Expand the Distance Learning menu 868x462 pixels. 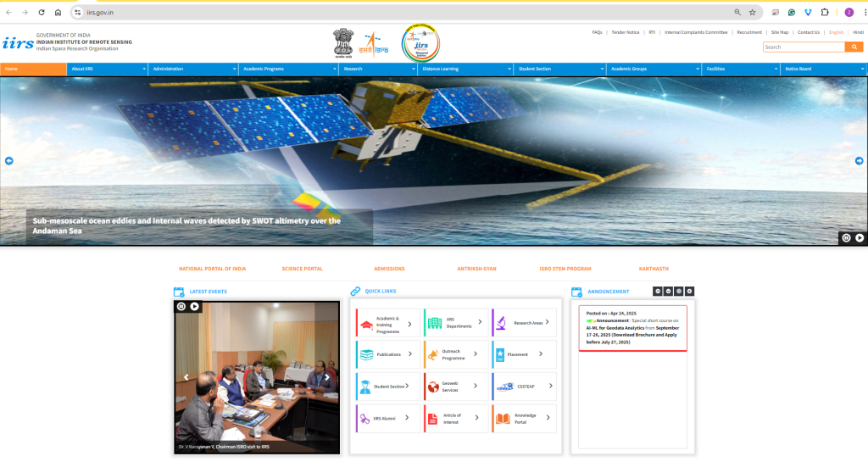[x=465, y=70]
